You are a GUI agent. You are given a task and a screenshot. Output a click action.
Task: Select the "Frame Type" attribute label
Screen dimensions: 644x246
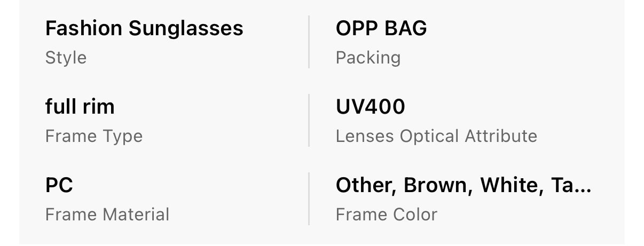coord(94,136)
